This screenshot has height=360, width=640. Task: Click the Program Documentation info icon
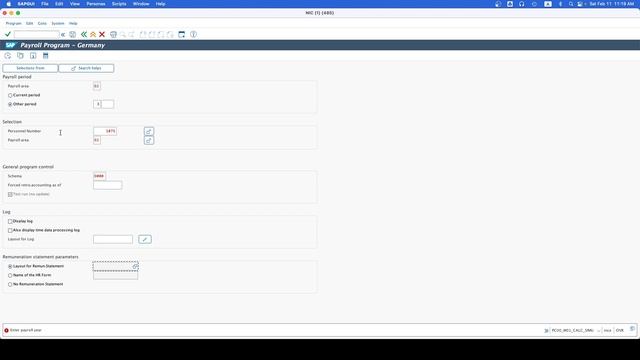33,56
